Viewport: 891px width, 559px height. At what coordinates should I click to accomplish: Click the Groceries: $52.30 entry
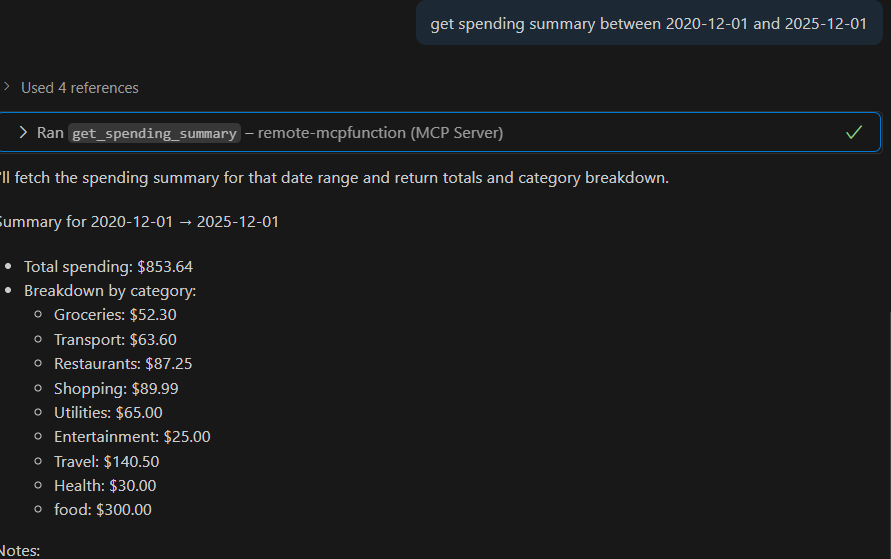click(x=115, y=315)
